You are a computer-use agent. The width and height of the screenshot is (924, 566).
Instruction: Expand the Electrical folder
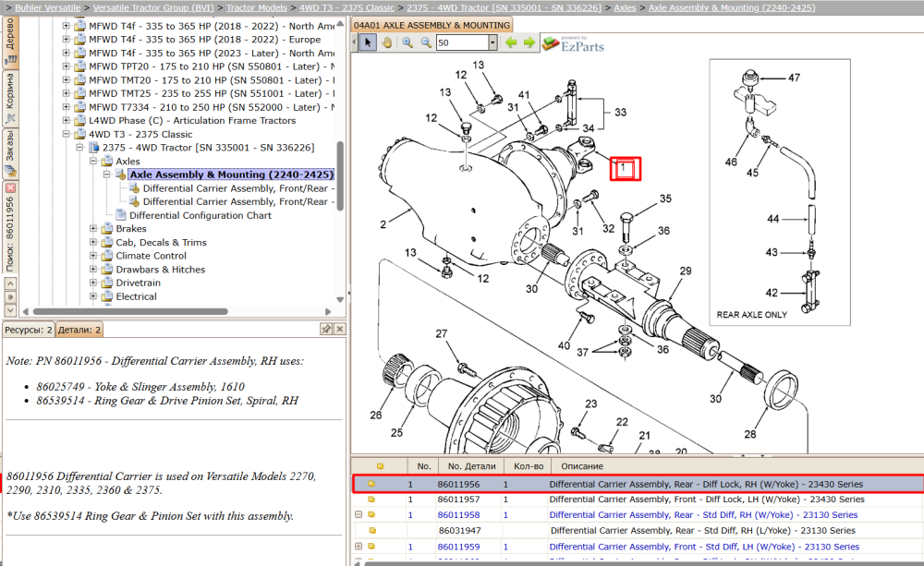pos(93,296)
